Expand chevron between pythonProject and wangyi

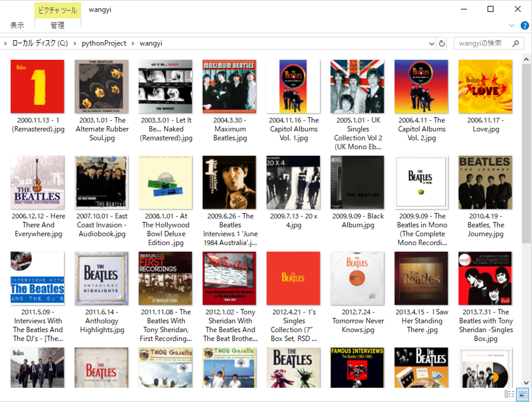coord(133,43)
